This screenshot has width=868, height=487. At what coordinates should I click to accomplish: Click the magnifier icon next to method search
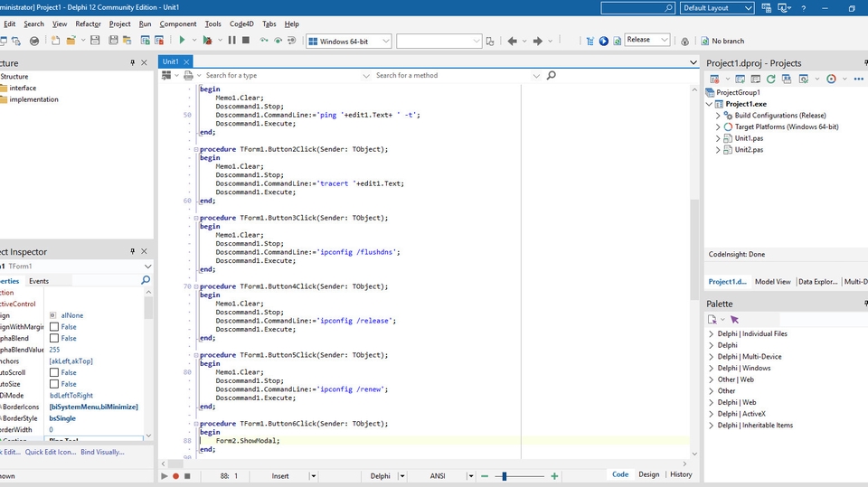[552, 75]
